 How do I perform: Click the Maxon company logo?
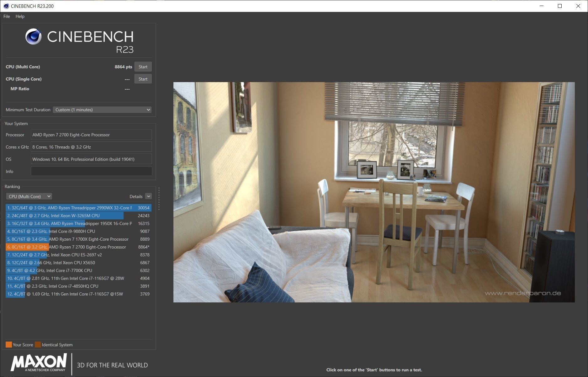coord(39,363)
